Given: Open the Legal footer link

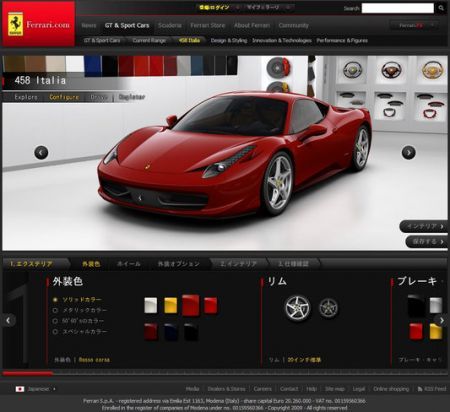Looking at the screenshot, I should click(359, 389).
